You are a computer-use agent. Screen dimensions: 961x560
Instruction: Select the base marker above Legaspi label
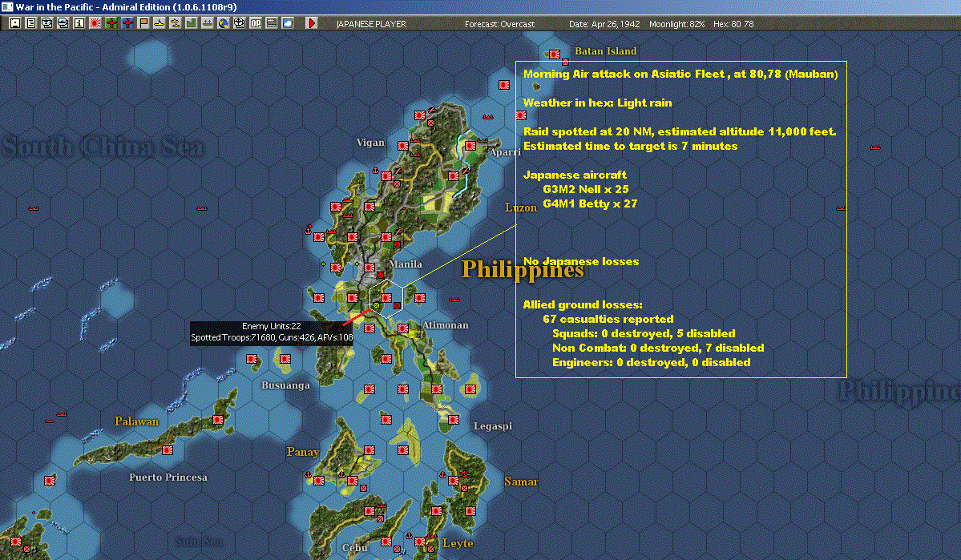[x=454, y=420]
